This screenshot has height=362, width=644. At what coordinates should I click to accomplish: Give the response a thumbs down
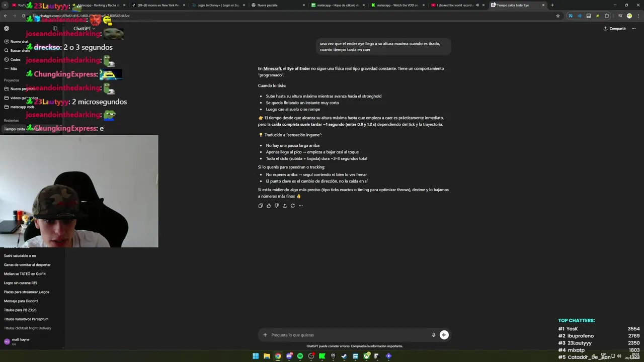[277, 206]
